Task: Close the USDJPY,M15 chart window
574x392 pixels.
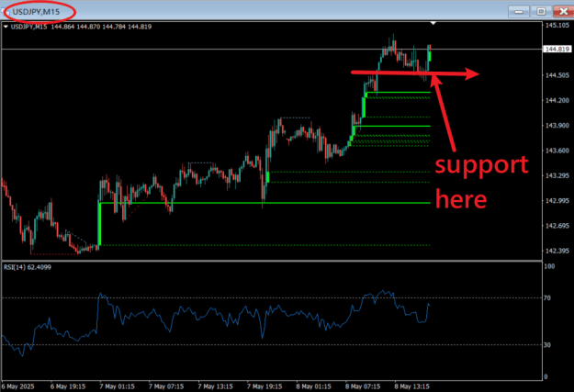Action: tap(563, 12)
